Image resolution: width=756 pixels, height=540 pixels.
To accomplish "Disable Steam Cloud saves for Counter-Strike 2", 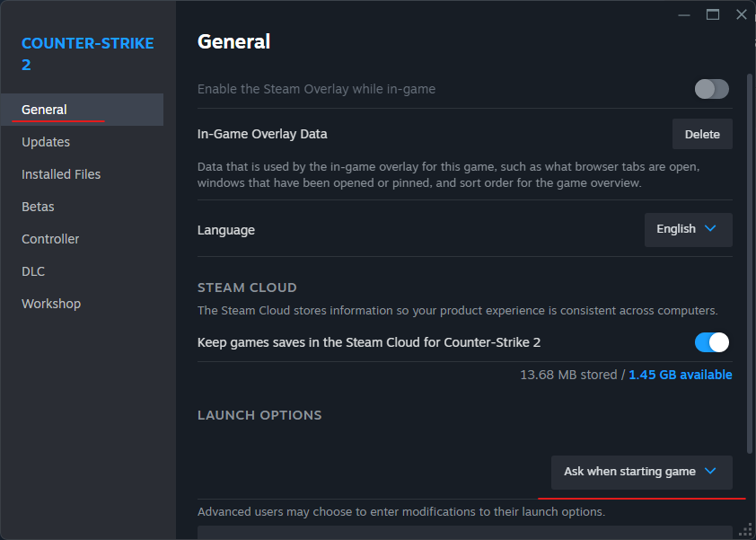I will click(711, 342).
